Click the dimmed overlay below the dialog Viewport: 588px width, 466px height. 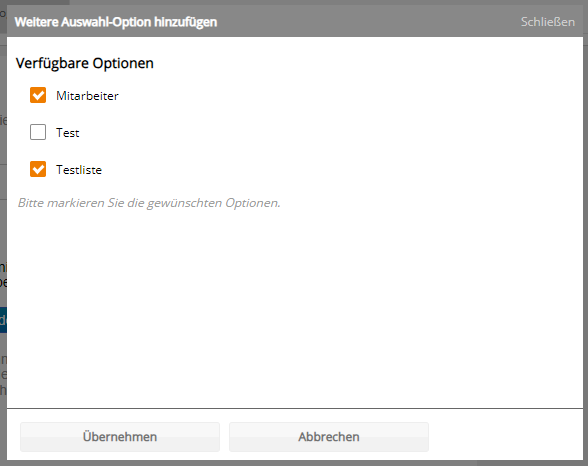[x=294, y=463]
